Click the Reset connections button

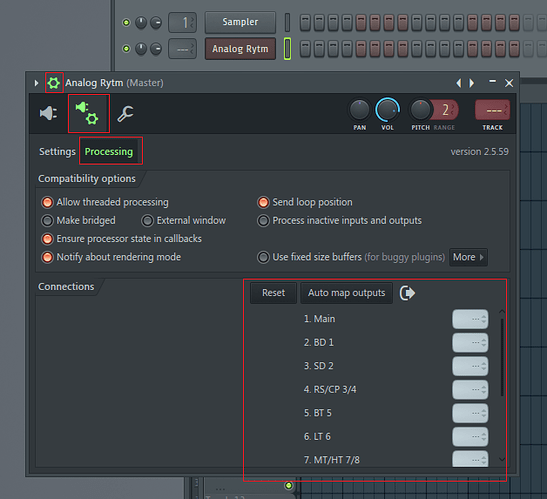click(x=274, y=293)
